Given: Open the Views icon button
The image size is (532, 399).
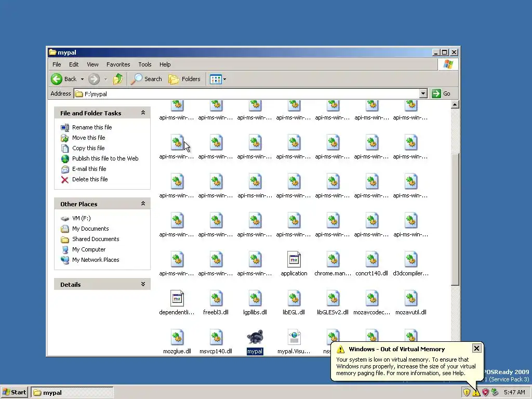Looking at the screenshot, I should click(x=216, y=79).
